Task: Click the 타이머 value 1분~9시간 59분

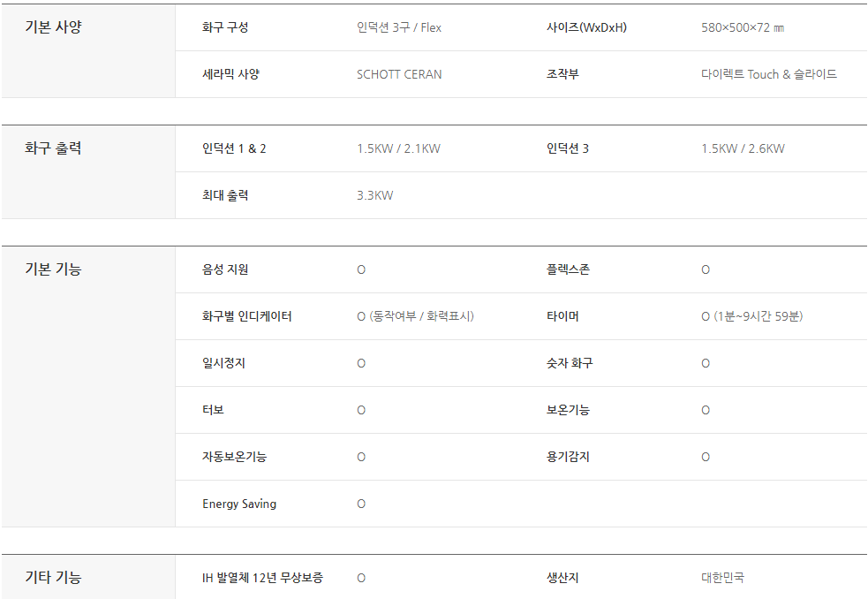Action: click(x=751, y=316)
